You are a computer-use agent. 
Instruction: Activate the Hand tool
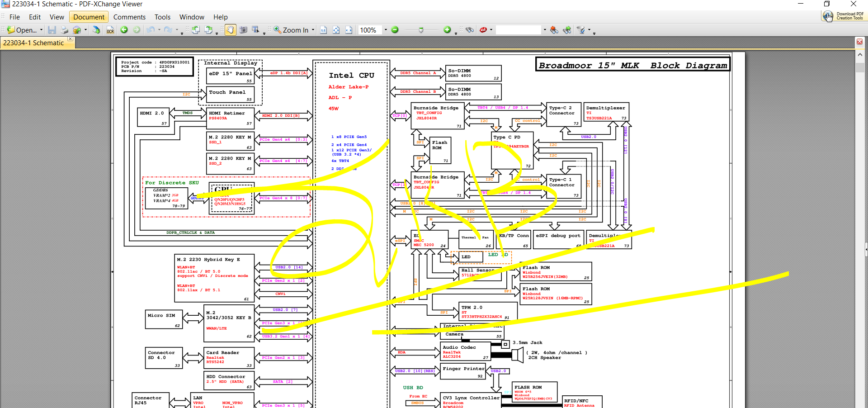coord(231,30)
